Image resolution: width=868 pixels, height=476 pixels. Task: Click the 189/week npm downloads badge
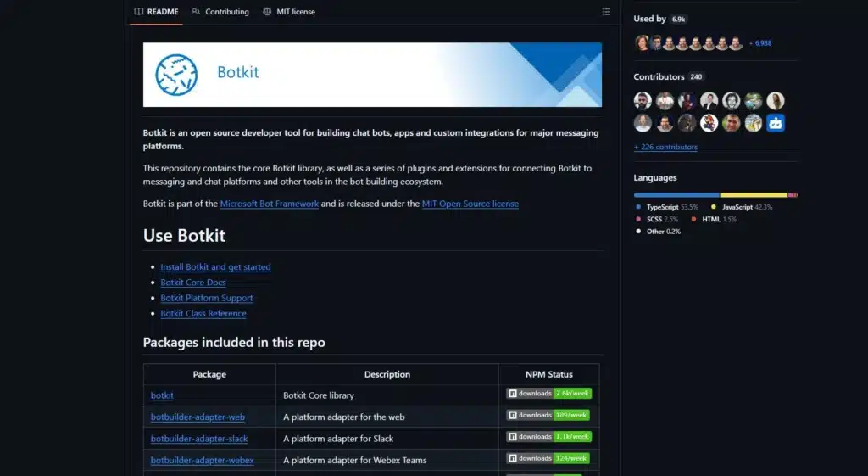548,415
